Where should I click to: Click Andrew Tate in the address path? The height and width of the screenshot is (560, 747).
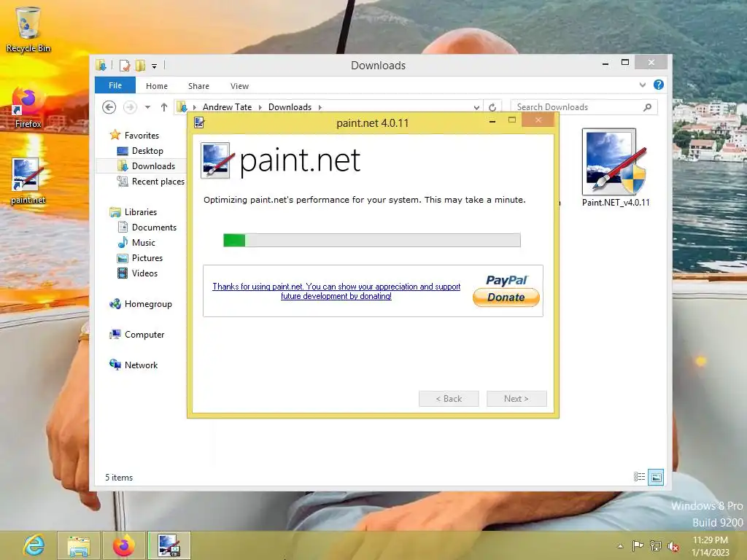click(x=228, y=107)
